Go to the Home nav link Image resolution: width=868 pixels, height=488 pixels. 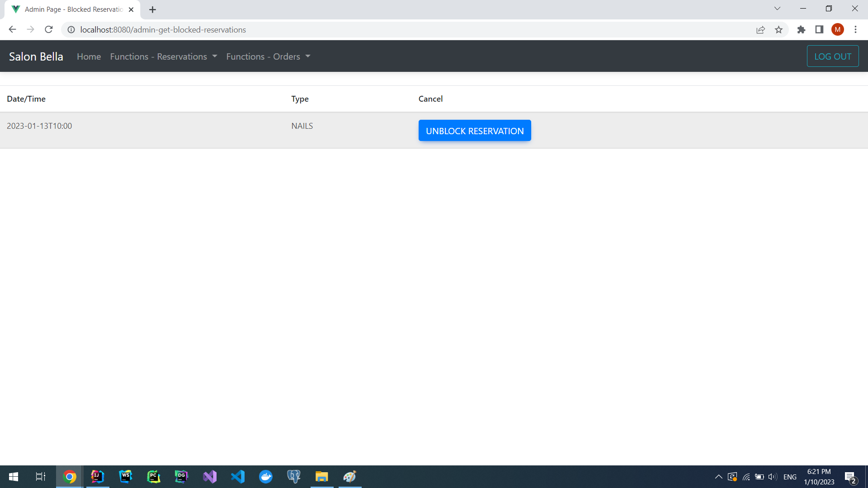pos(89,56)
